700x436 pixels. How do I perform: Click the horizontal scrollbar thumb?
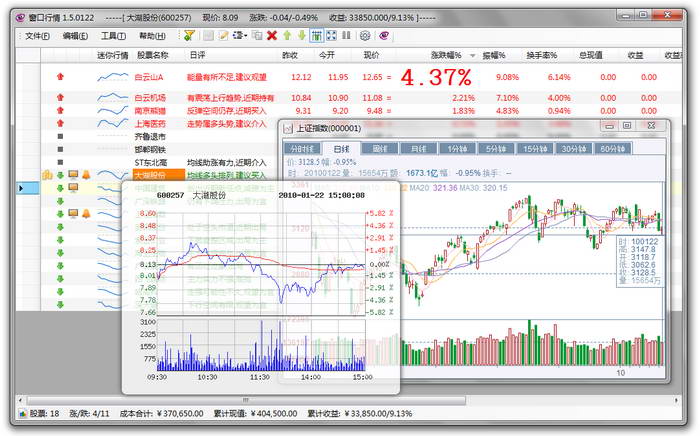click(246, 400)
